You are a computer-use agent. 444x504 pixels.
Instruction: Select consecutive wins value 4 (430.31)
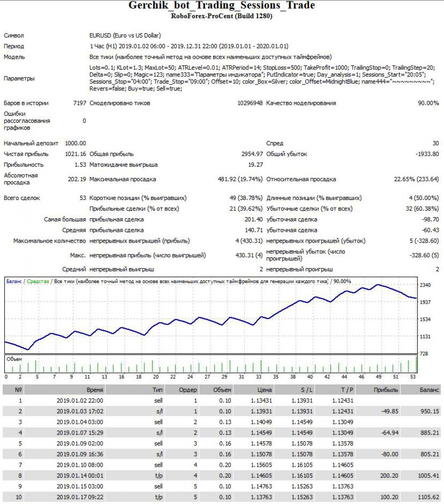tap(249, 241)
